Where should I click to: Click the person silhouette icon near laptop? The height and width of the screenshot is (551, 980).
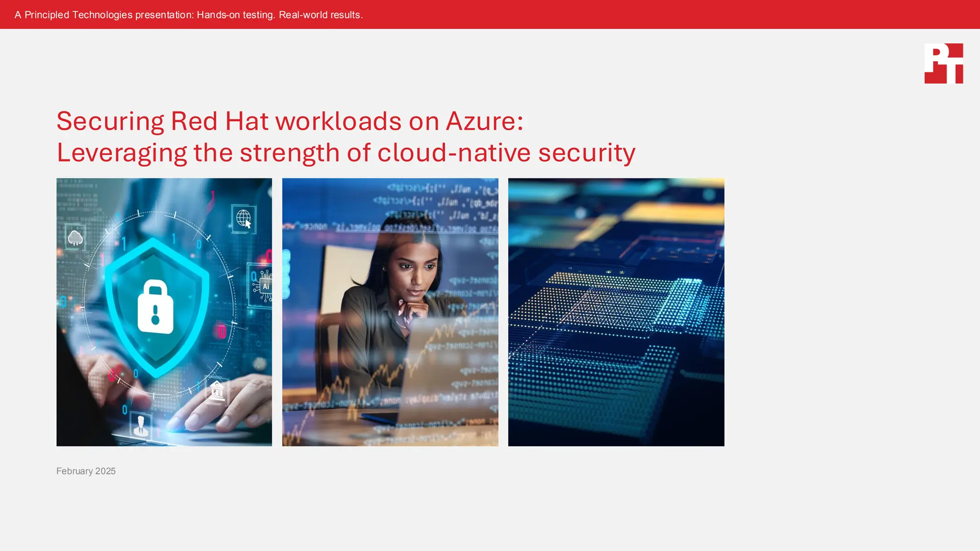click(x=141, y=425)
